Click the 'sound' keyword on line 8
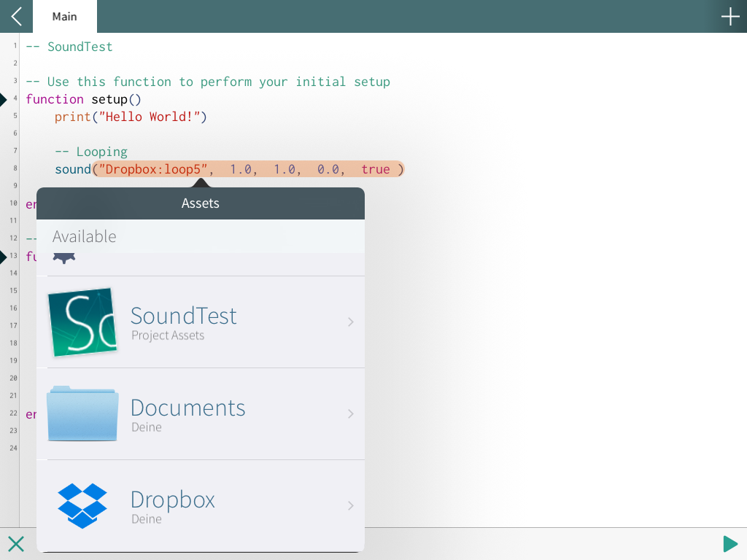 click(x=72, y=169)
